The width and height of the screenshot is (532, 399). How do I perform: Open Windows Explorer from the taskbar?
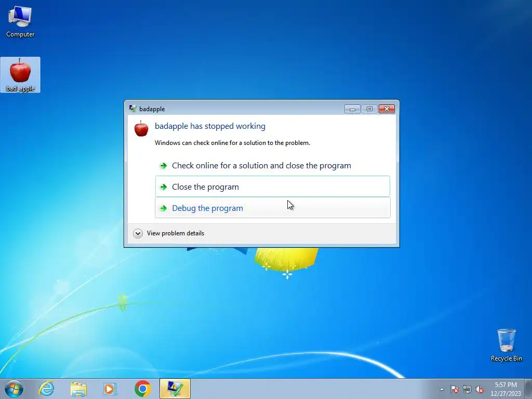pyautogui.click(x=78, y=389)
